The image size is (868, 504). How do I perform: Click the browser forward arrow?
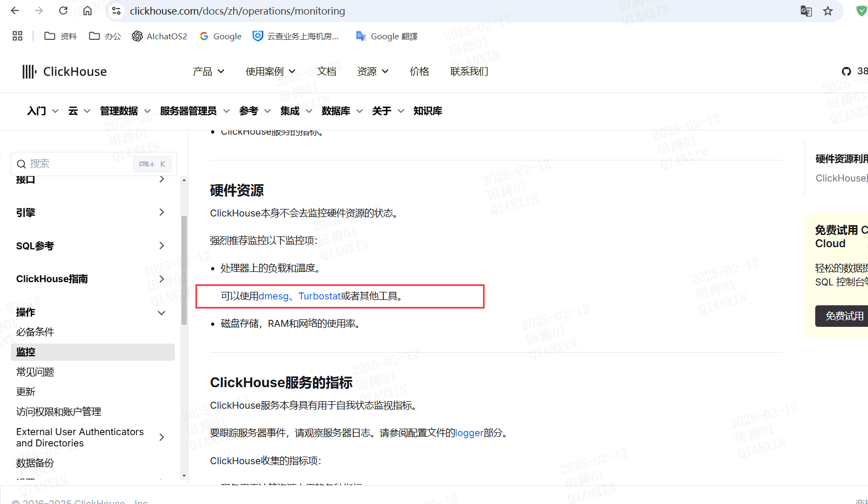(39, 11)
